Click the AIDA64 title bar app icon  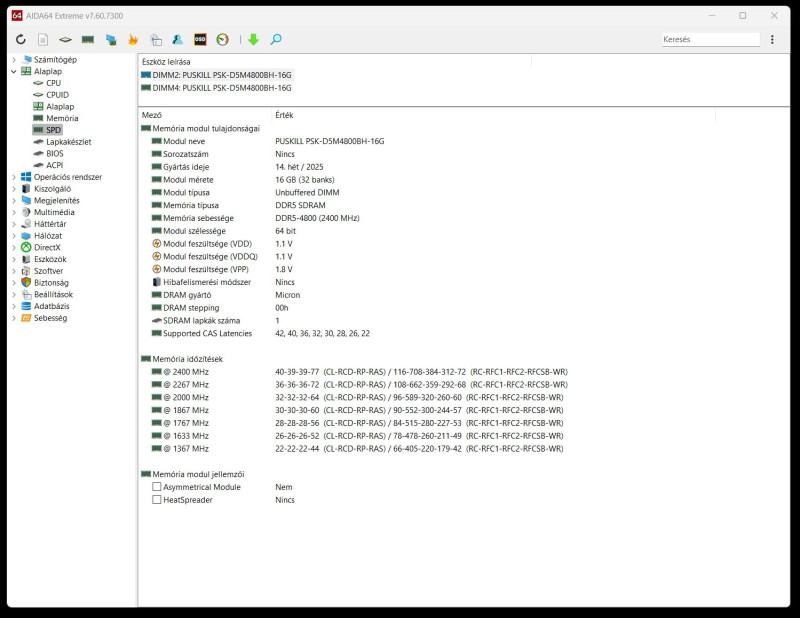[17, 16]
